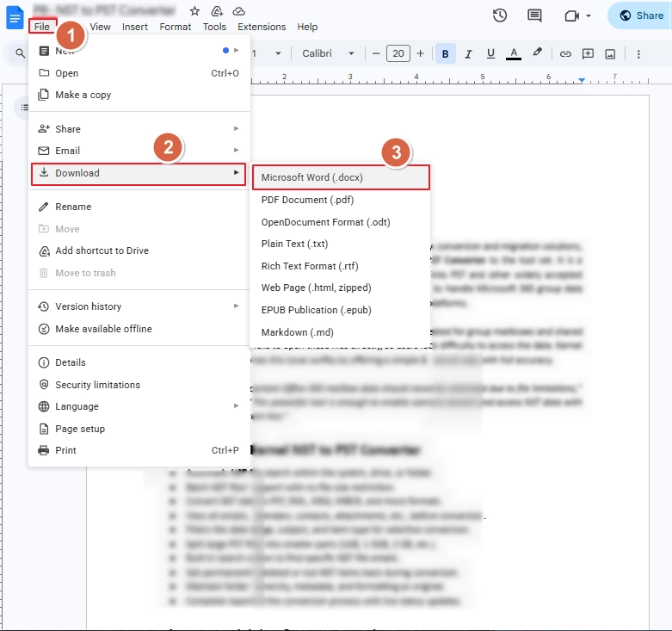Open version history clock icon in header
This screenshot has width=672, height=631.
point(500,15)
